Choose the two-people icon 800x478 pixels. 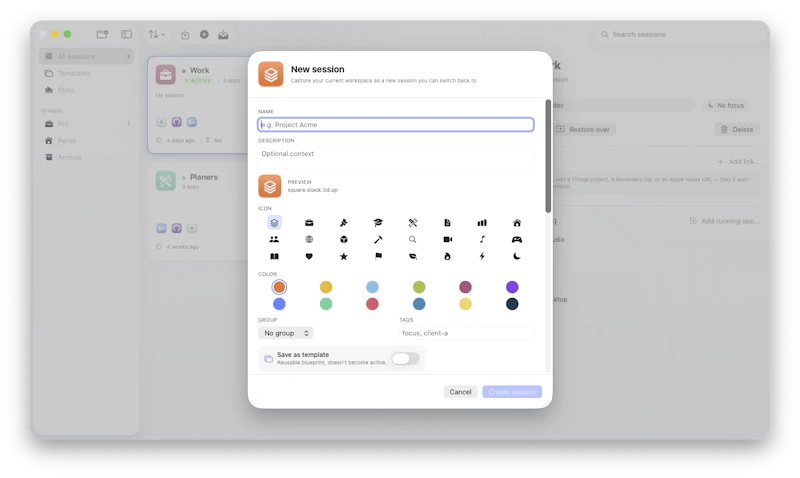click(x=274, y=239)
